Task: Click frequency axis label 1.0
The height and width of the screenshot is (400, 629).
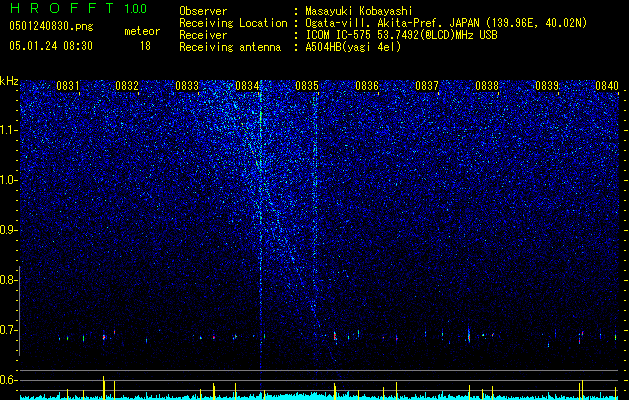Action: coord(8,180)
